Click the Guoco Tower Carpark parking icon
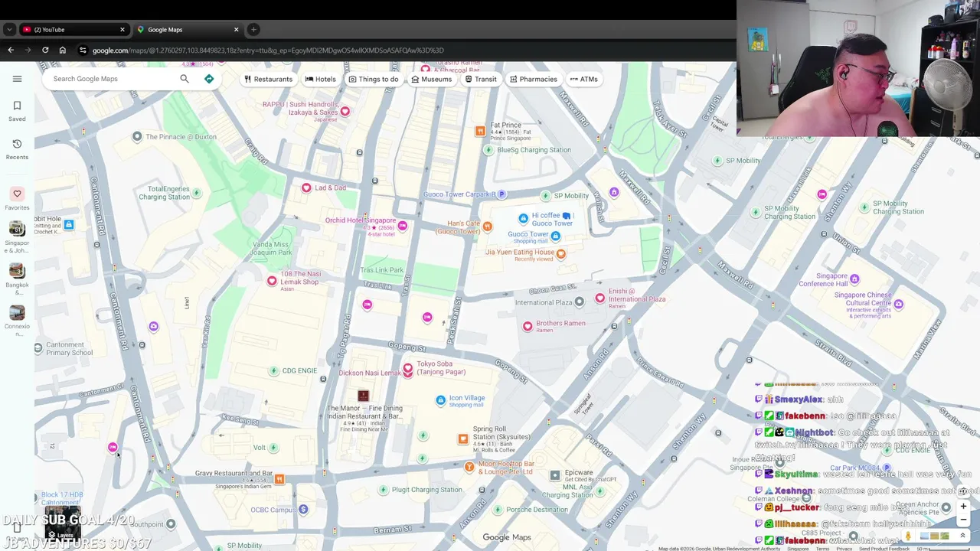 point(501,194)
